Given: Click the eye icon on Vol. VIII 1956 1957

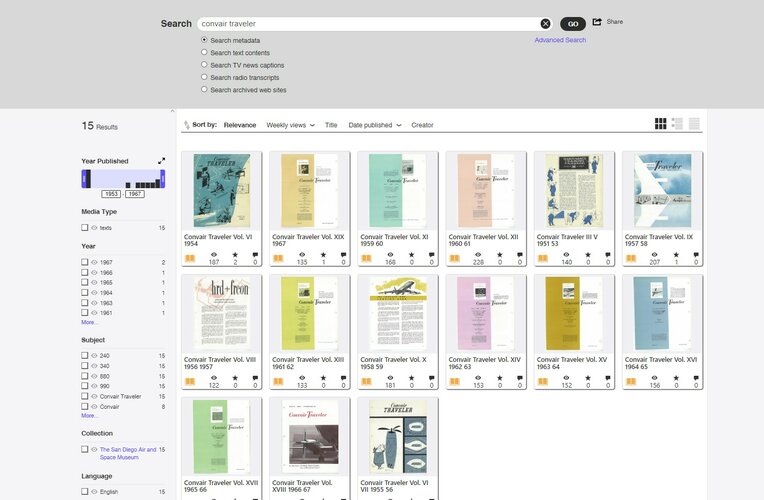Looking at the screenshot, I should tap(214, 378).
